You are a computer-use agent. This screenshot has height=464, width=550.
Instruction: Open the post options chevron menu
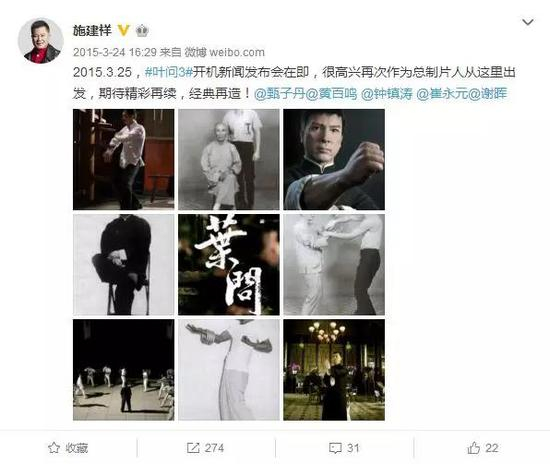(528, 22)
